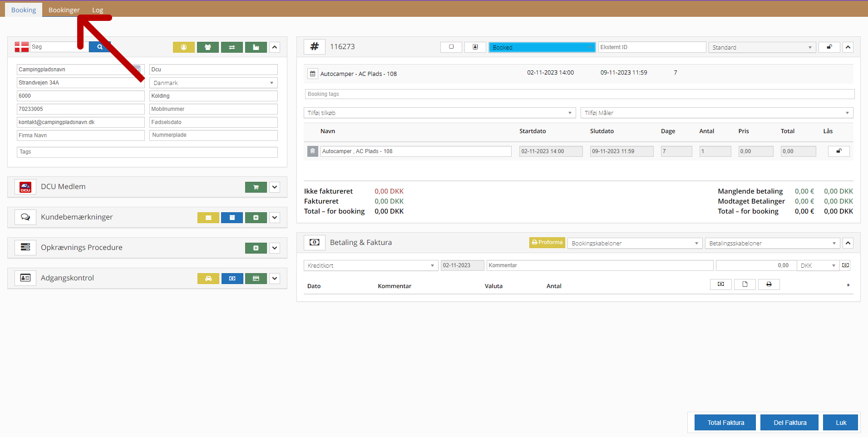Open the Log tab
Viewport: 868px width, 439px height.
tap(98, 10)
